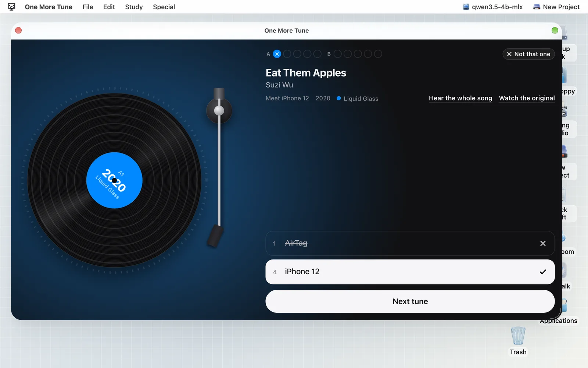
Task: Choose the iPhone 12 answer option
Action: pyautogui.click(x=410, y=272)
